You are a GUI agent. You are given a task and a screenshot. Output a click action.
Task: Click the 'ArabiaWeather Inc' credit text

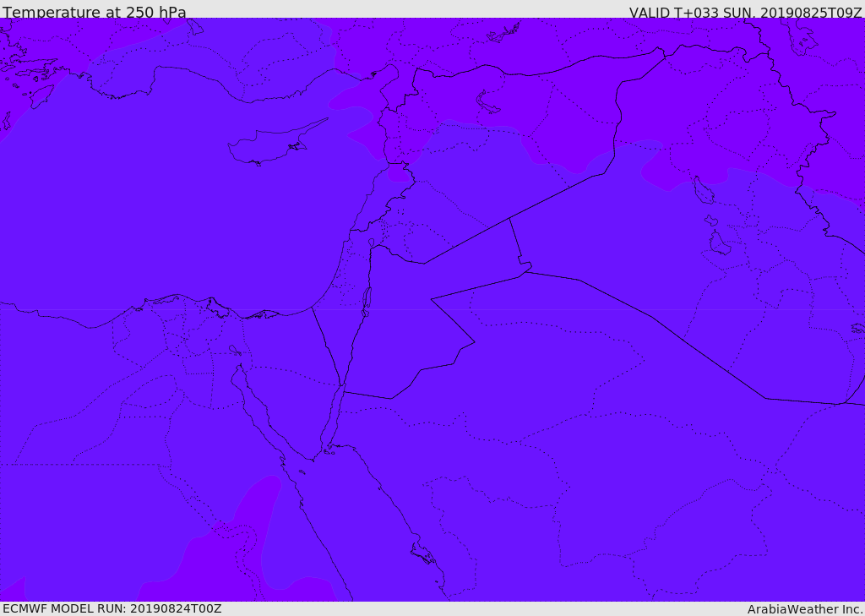click(x=805, y=609)
